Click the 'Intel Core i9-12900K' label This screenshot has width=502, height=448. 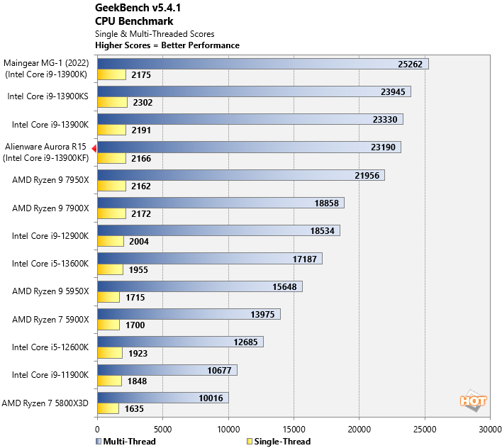50,236
